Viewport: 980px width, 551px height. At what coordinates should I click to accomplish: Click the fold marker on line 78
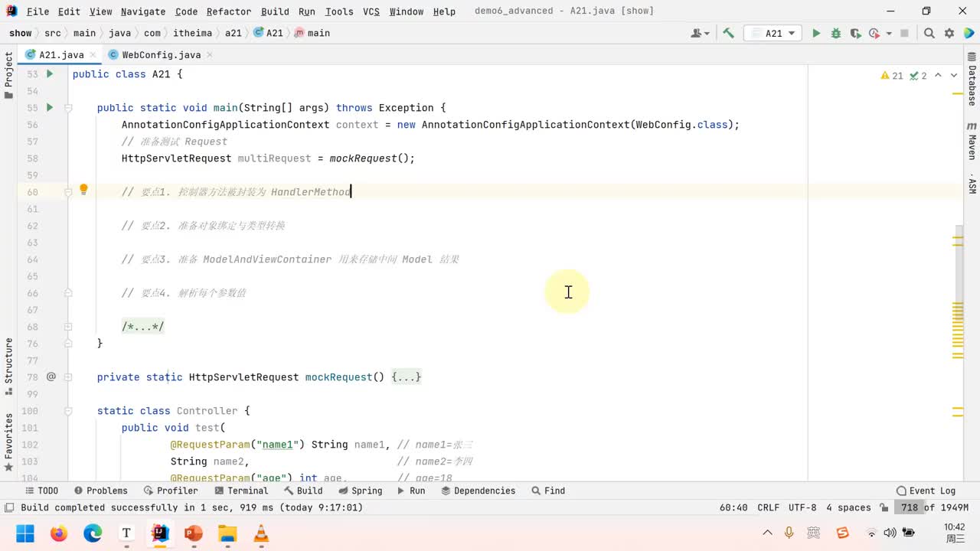(x=68, y=377)
